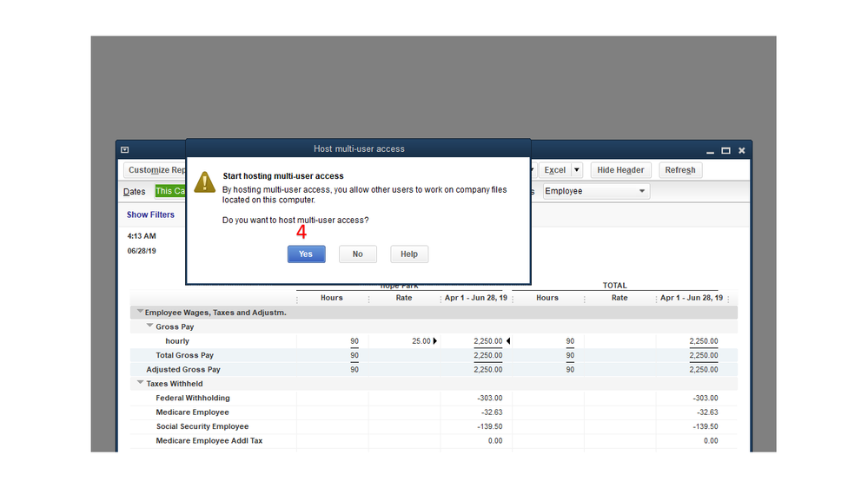Decline hosting with the No button

[358, 254]
